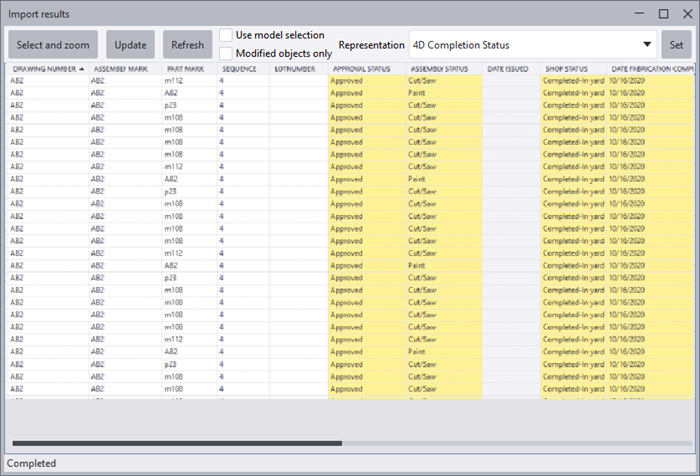Click the Refresh button
The width and height of the screenshot is (700, 476).
pyautogui.click(x=187, y=45)
